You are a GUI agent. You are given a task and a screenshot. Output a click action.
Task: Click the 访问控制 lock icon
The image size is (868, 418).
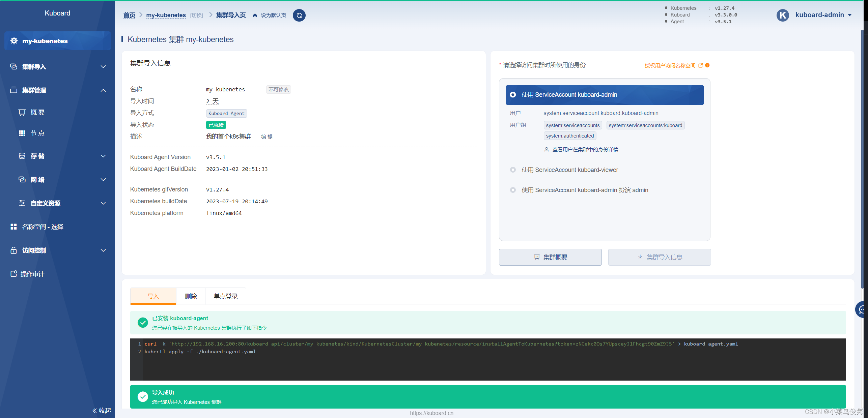tap(13, 250)
